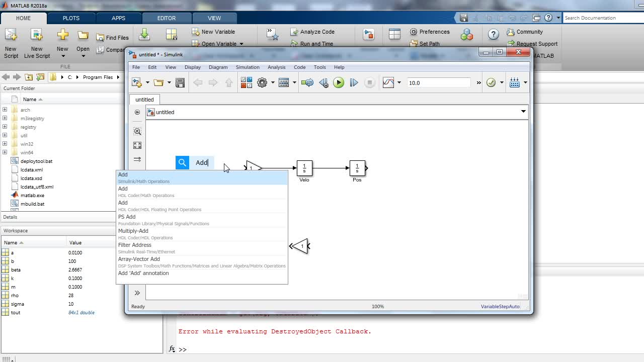The image size is (644, 362).
Task: Click the New Model icon in Simulink toolbar
Action: click(136, 82)
